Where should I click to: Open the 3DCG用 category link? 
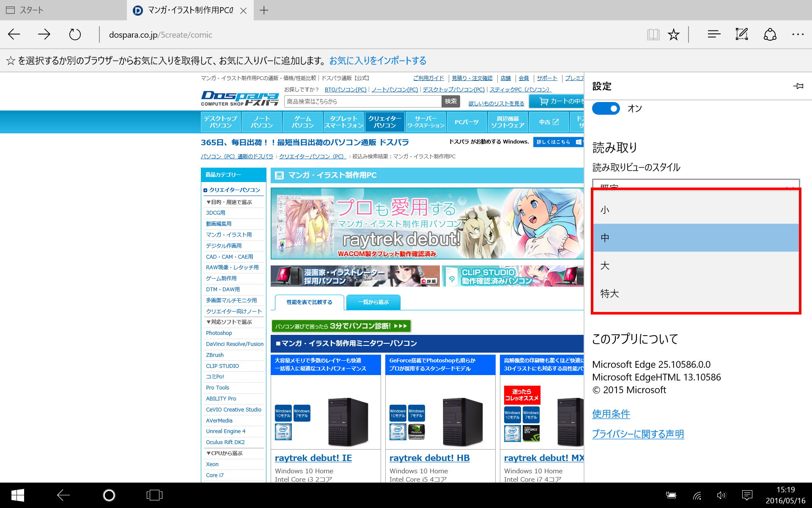(216, 213)
